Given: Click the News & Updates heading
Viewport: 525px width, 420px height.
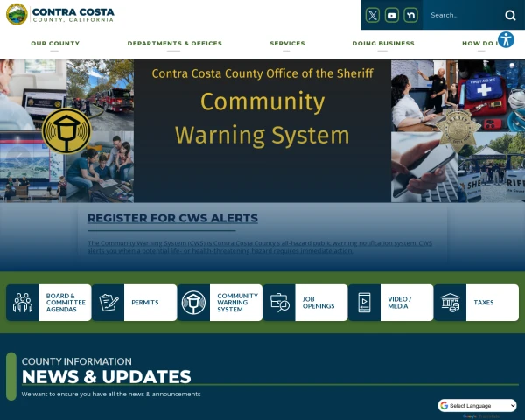Looking at the screenshot, I should 107,376.
